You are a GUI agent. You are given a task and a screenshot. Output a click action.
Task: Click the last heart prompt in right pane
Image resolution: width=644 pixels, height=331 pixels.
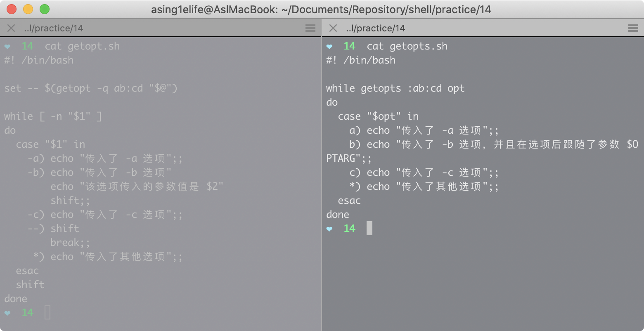(329, 229)
